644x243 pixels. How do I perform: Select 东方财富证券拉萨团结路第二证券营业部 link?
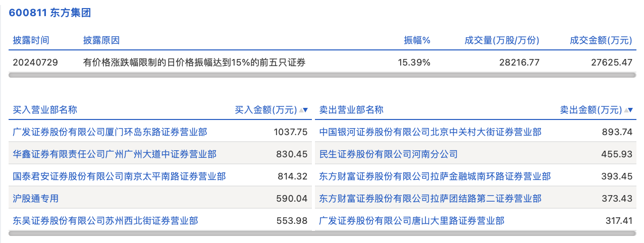[x=430, y=199]
